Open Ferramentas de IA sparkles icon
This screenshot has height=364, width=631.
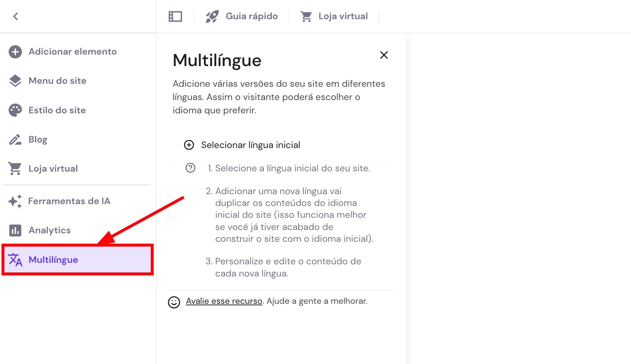coord(15,202)
